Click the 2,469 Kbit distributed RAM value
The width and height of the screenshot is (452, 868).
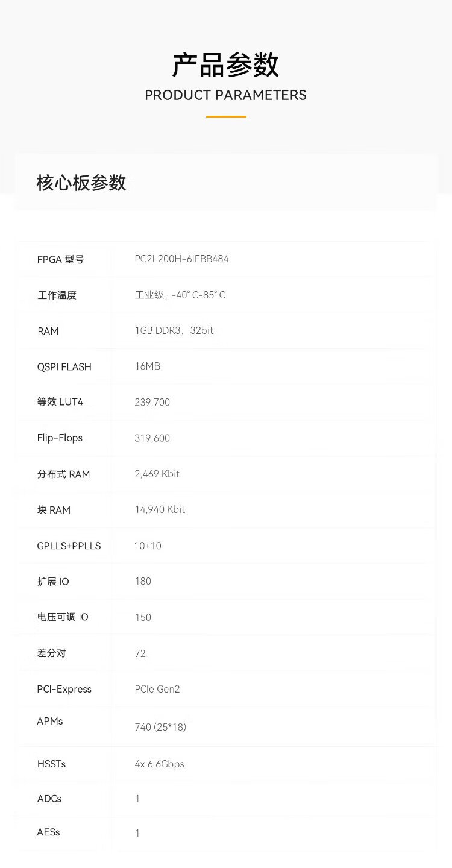coord(157,474)
